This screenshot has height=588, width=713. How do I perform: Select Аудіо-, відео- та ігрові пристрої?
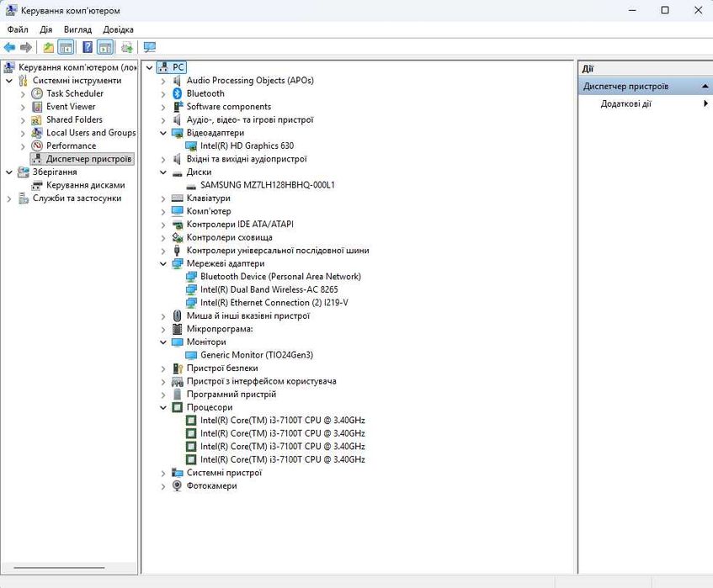250,120
